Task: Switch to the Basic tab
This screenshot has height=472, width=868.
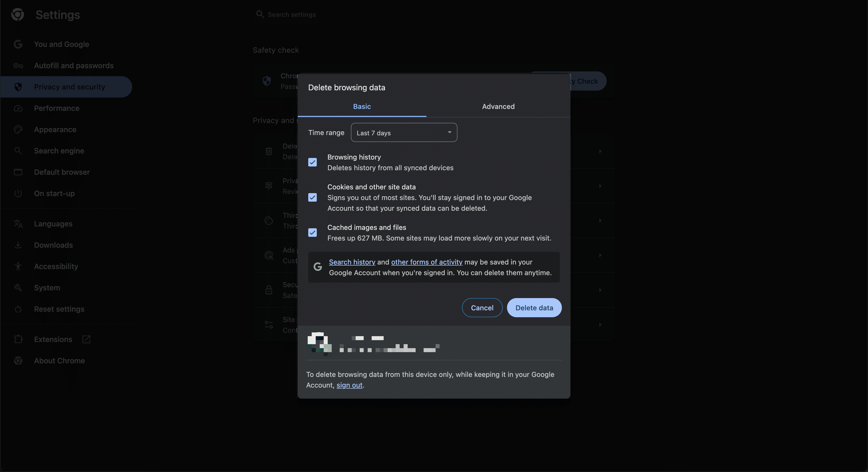Action: click(362, 107)
